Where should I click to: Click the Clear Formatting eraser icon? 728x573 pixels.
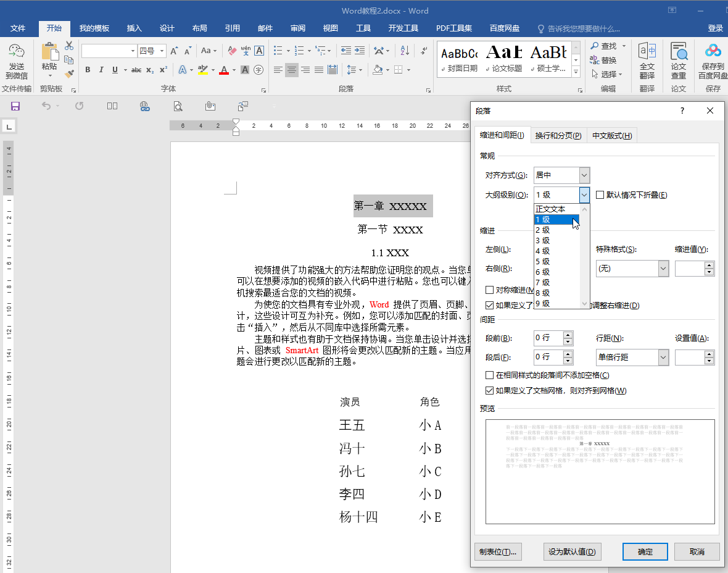coord(232,51)
